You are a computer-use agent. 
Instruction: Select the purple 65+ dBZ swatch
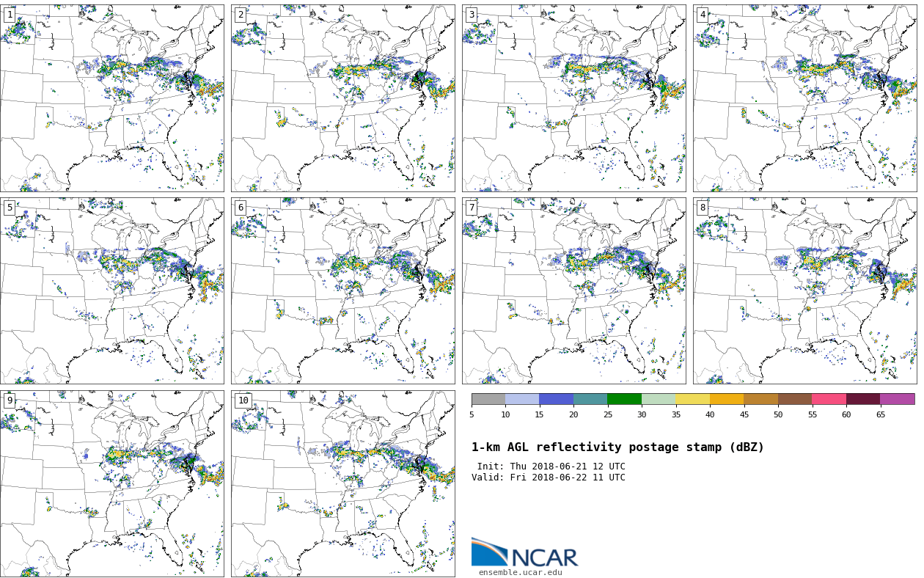(x=897, y=399)
